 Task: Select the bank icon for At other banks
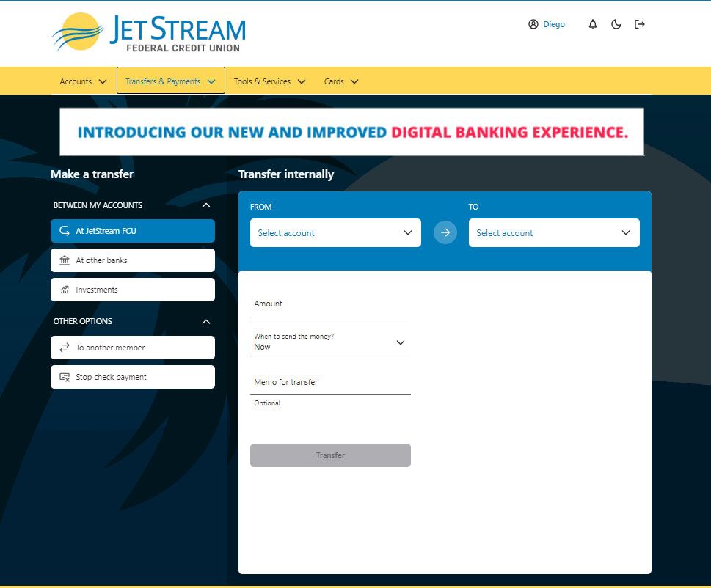(64, 260)
